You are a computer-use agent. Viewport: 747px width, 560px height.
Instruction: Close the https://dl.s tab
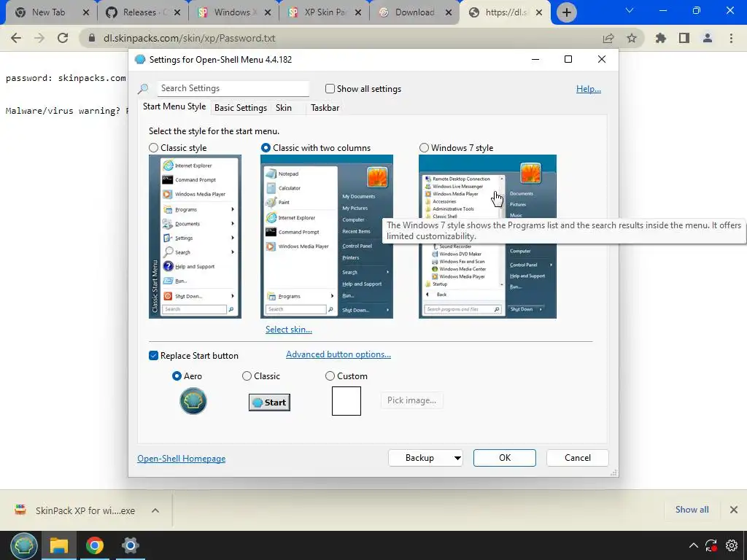click(x=539, y=12)
